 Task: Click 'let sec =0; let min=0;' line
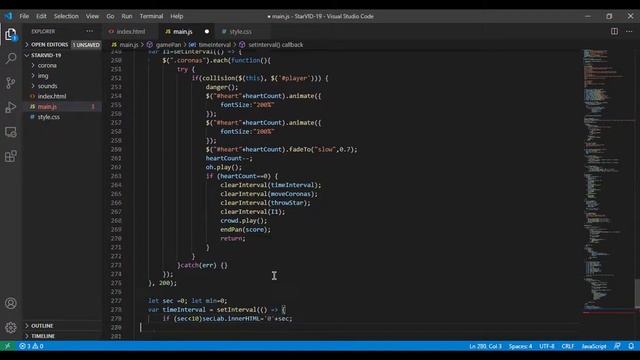(x=187, y=301)
